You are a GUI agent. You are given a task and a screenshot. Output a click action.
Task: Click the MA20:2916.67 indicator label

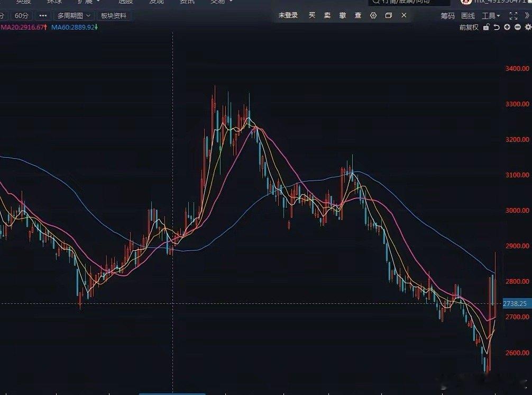click(x=23, y=27)
